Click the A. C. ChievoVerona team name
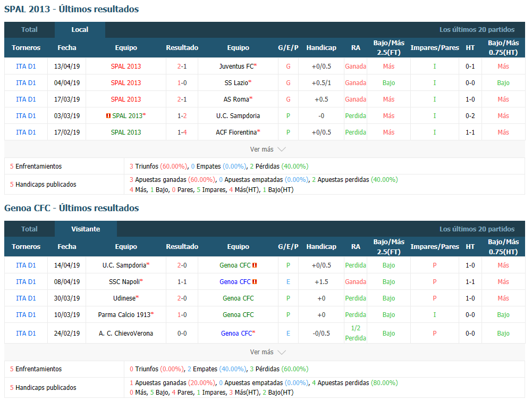Image resolution: width=532 pixels, height=400 pixels. pyautogui.click(x=126, y=334)
